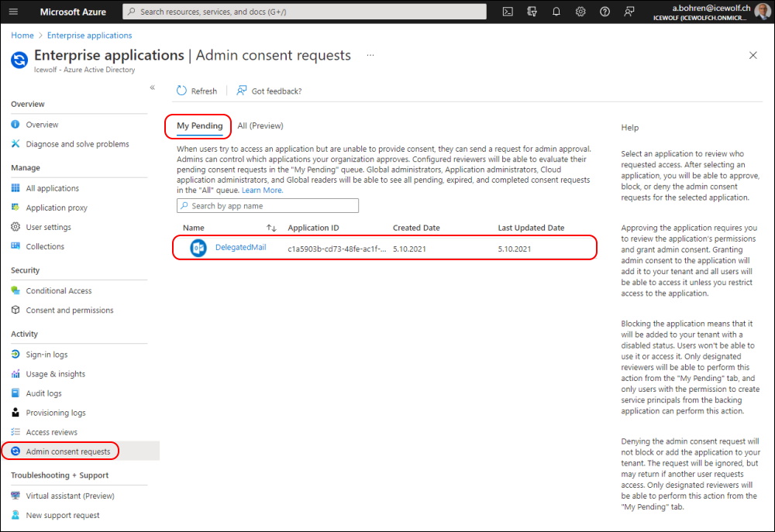Open Overview in the sidebar
The height and width of the screenshot is (532, 775).
pos(42,125)
